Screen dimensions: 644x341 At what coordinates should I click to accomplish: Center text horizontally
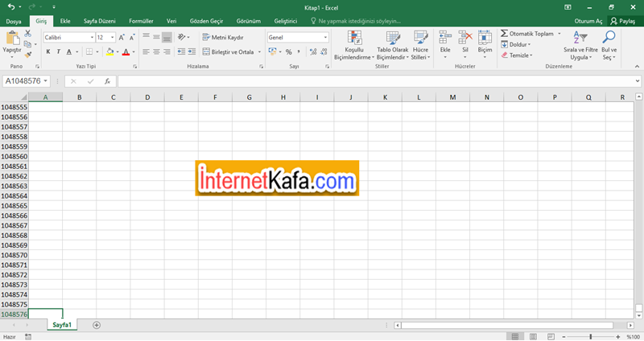[x=156, y=51]
